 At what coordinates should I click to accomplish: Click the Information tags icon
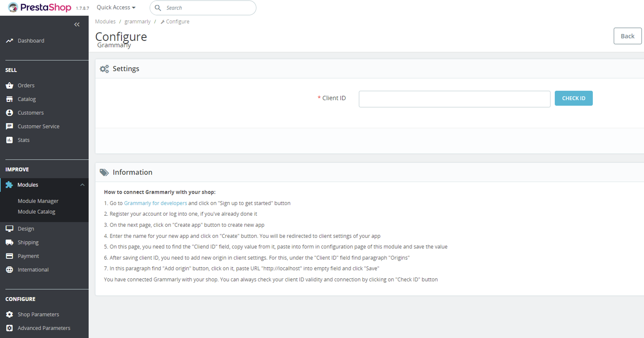[104, 172]
